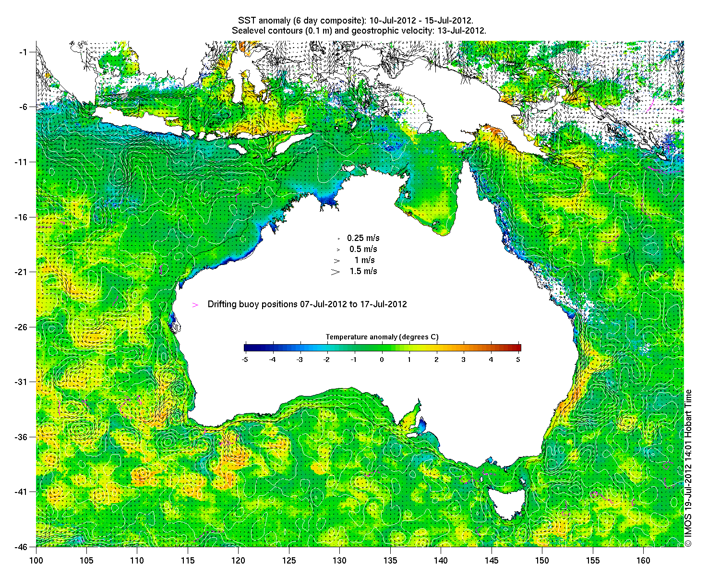Click longitude label 155
The height and width of the screenshot is (588, 720).
[593, 561]
